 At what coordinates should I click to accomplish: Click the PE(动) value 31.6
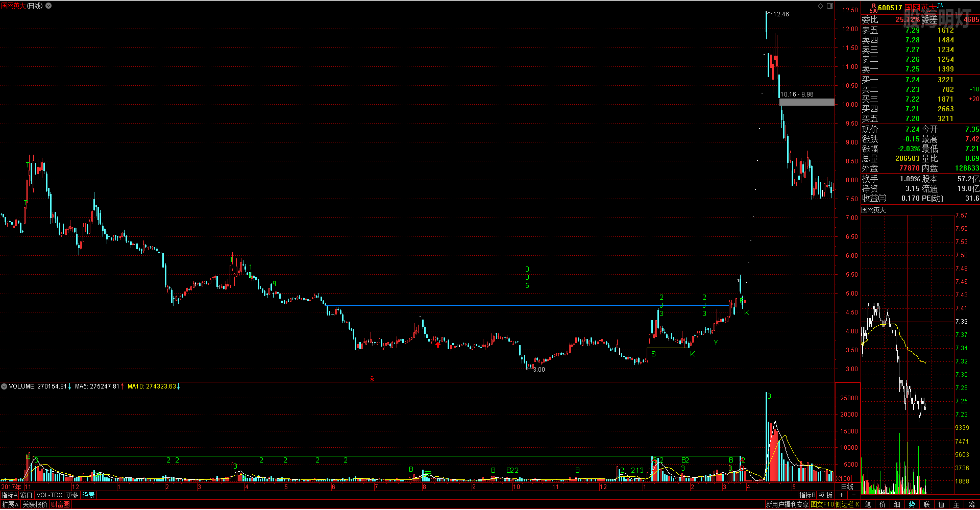[972, 198]
